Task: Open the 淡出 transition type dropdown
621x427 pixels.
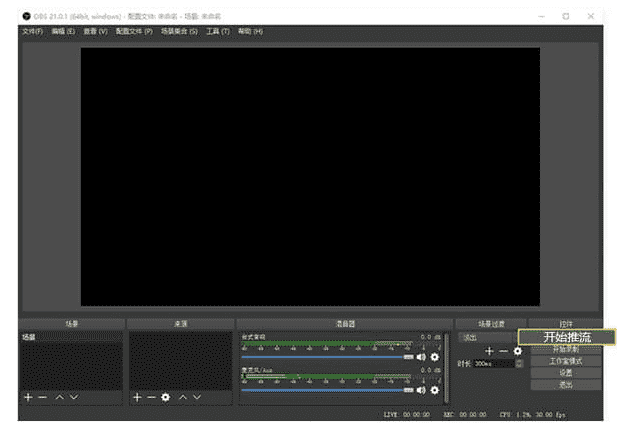Action: (488, 337)
